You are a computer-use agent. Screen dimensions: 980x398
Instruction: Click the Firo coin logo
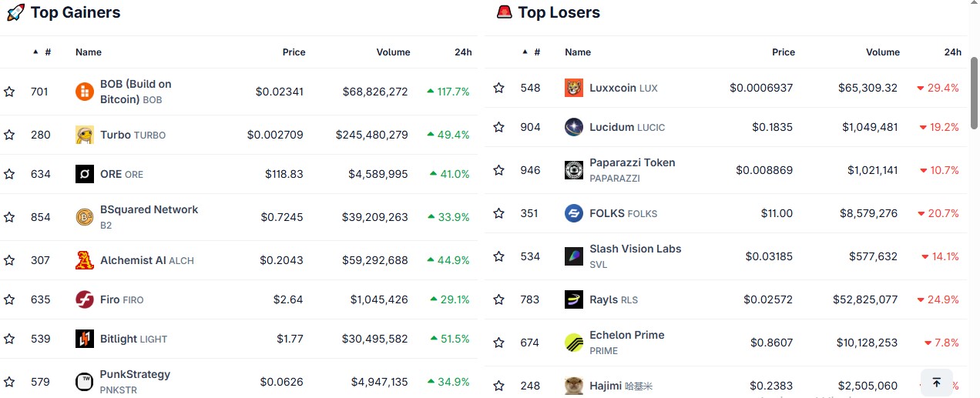point(85,299)
